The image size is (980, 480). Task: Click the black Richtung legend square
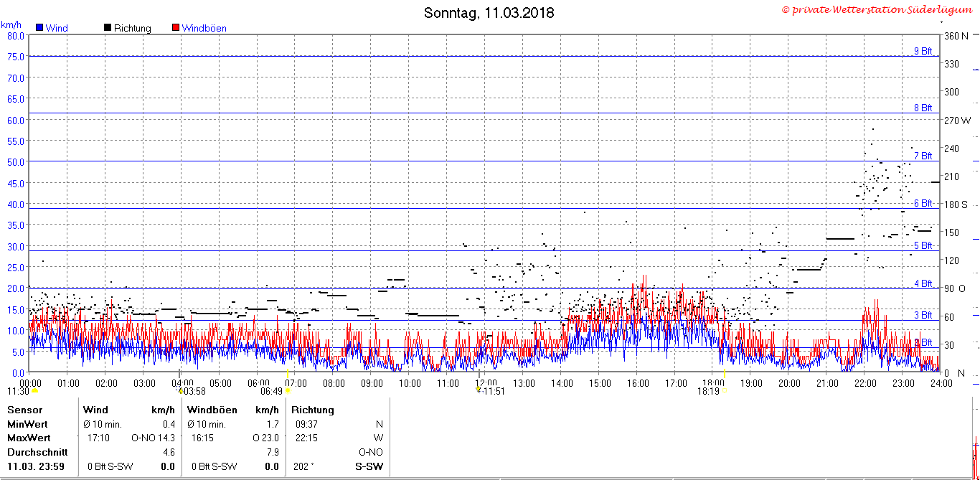click(108, 28)
